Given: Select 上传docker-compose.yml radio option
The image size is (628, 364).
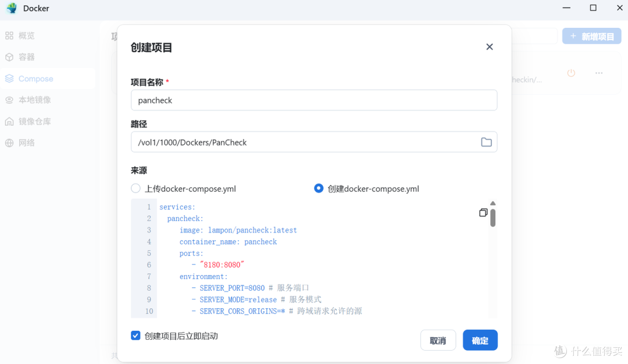Looking at the screenshot, I should 135,188.
